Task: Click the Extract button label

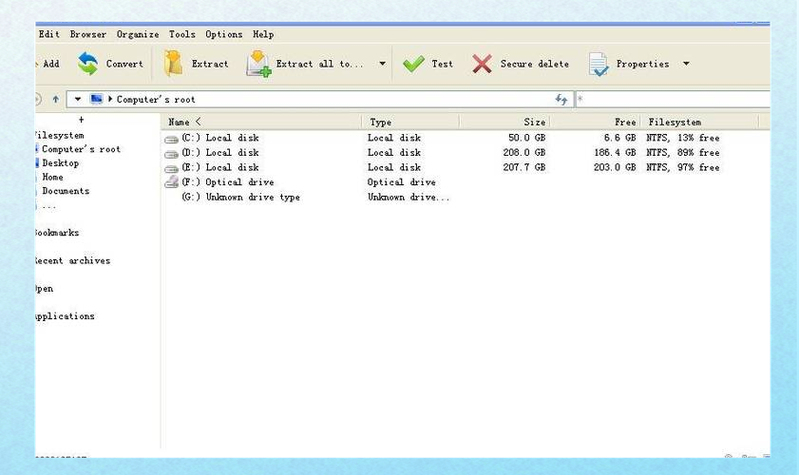Action: (210, 64)
